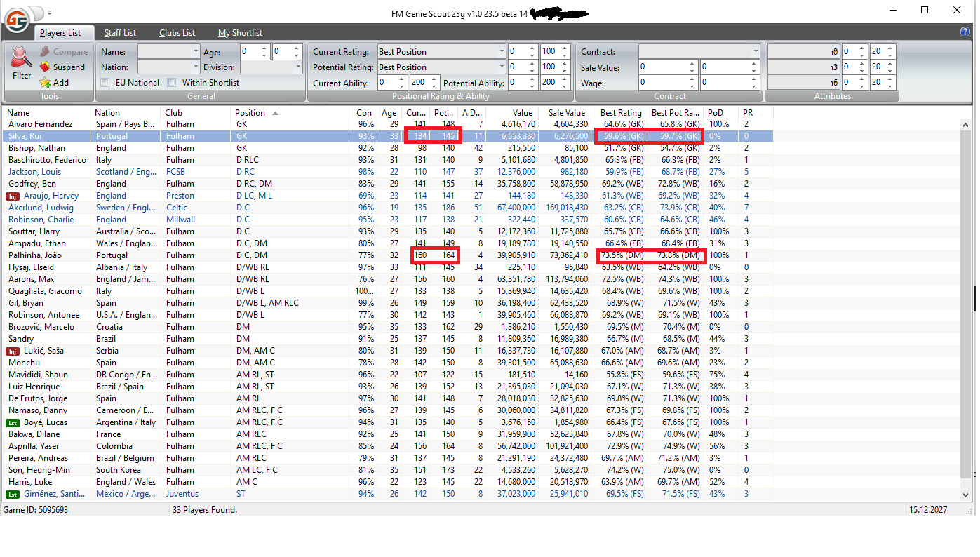Screen dimensions: 980x557
Task: Click the Filter magnifier icon
Action: point(21,58)
